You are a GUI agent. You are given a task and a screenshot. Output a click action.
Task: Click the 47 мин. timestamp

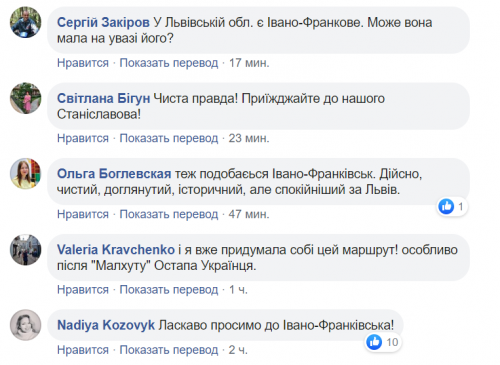pyautogui.click(x=249, y=214)
